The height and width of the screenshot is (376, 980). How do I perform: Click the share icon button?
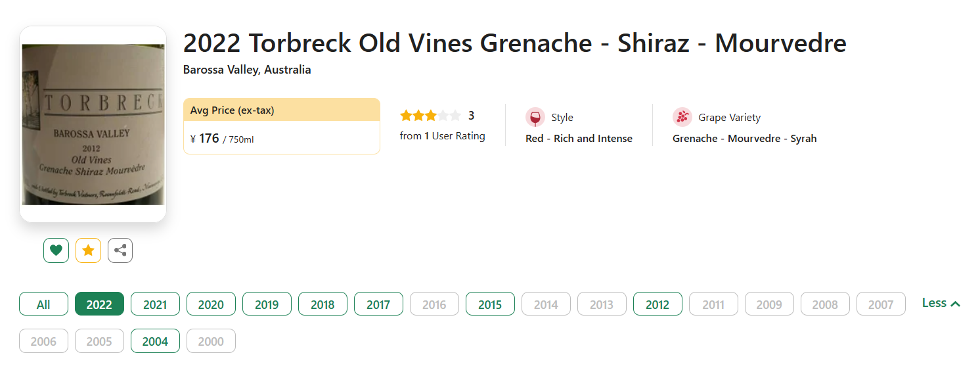[120, 250]
